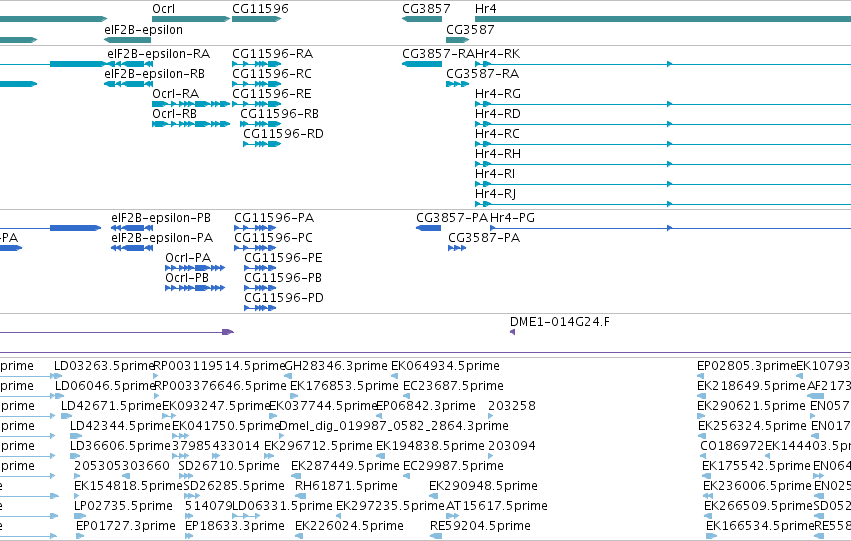This screenshot has width=851, height=541.
Task: Click the CO186972 EST label
Action: (x=732, y=447)
